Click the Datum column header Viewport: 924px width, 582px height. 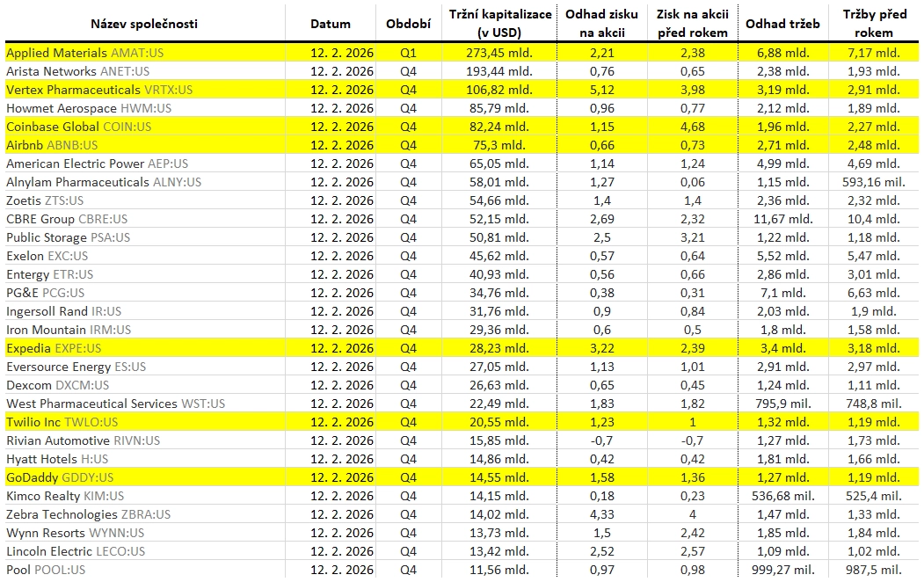coord(331,24)
